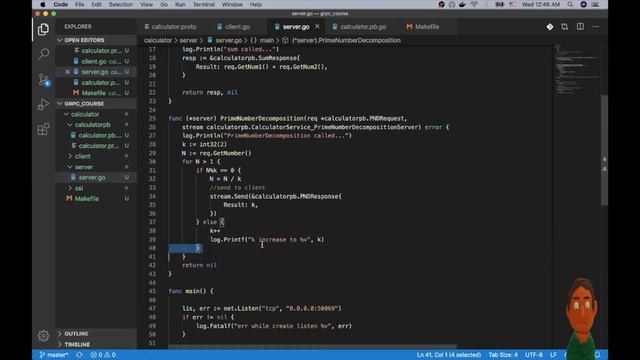Open calculator.pb.go in the file tree

tap(96, 135)
